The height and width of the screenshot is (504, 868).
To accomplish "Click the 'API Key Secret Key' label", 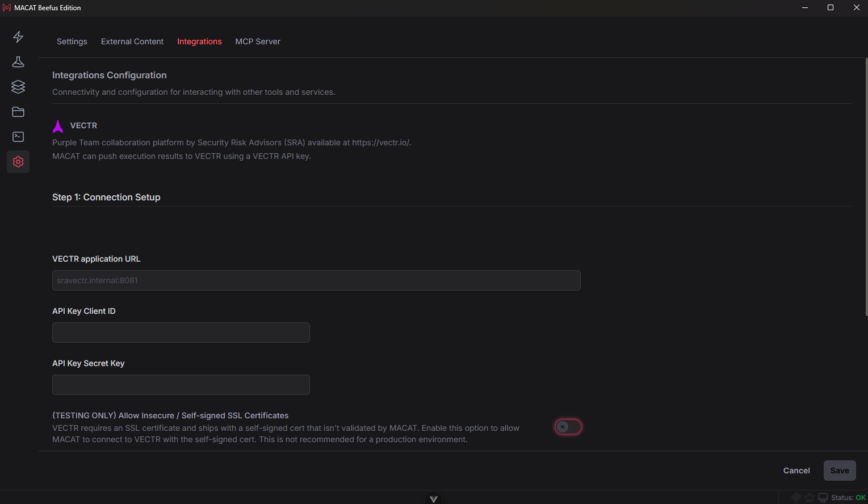I will click(x=89, y=363).
